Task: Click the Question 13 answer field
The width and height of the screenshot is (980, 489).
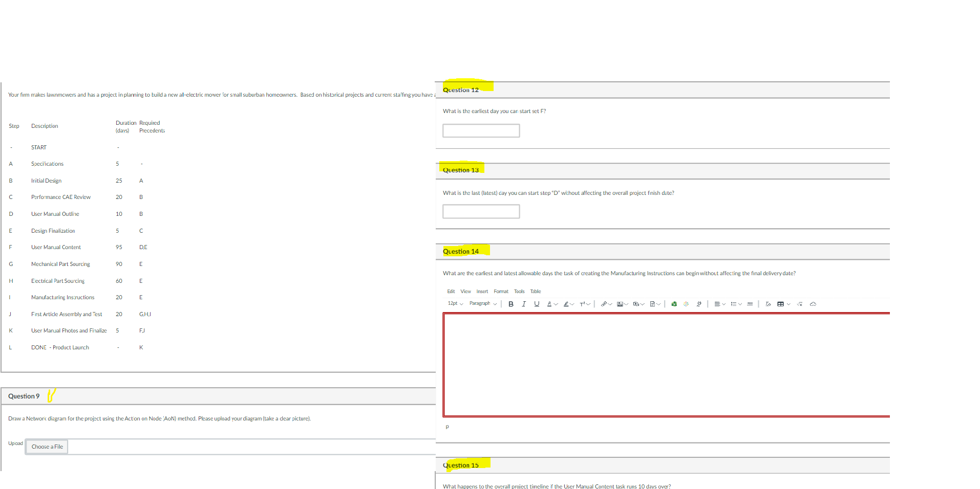Action: pyautogui.click(x=481, y=211)
